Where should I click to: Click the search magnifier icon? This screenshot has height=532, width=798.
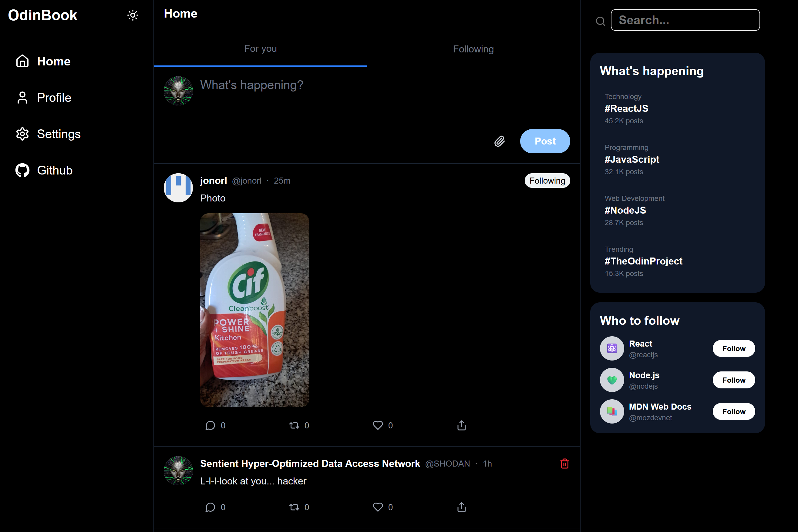(600, 21)
